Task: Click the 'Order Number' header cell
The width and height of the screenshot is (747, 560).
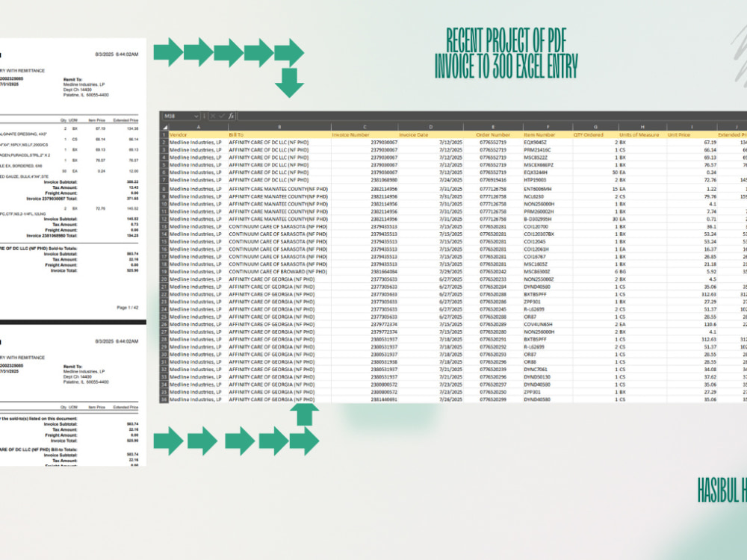Action: pyautogui.click(x=493, y=134)
